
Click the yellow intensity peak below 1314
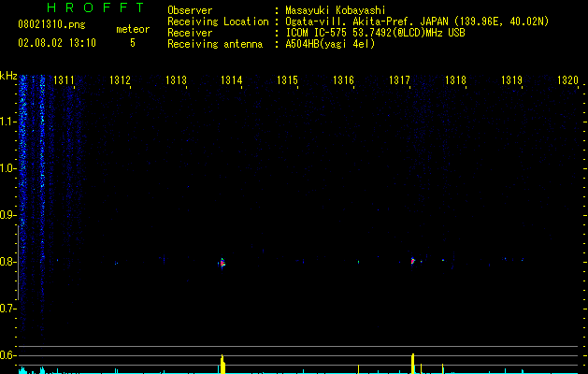[x=222, y=364]
